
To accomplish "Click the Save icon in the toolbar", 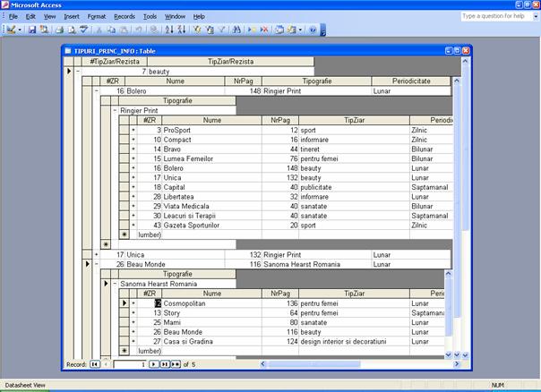I will point(32,30).
